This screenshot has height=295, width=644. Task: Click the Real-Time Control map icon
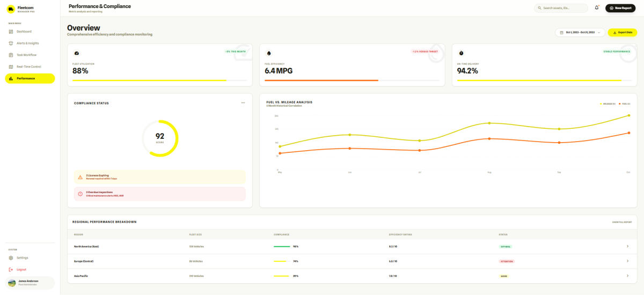pos(11,67)
